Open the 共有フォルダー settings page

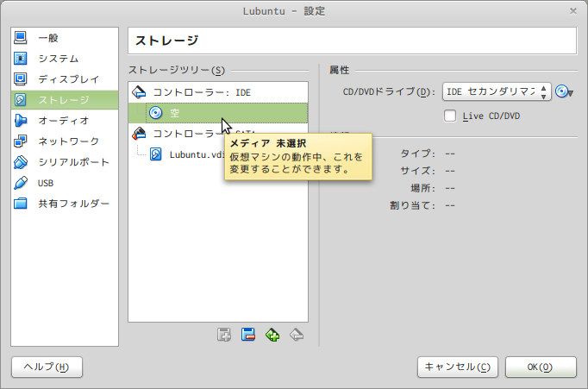(65, 204)
